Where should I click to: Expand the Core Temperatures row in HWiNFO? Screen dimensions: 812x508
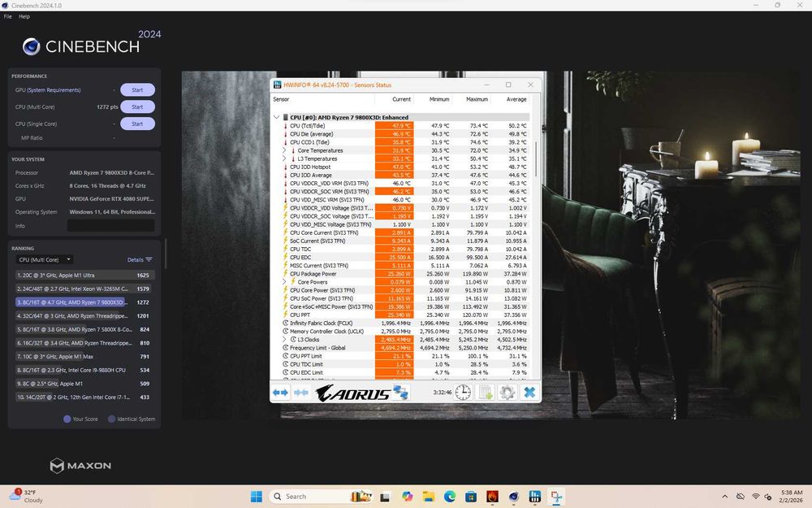284,150
